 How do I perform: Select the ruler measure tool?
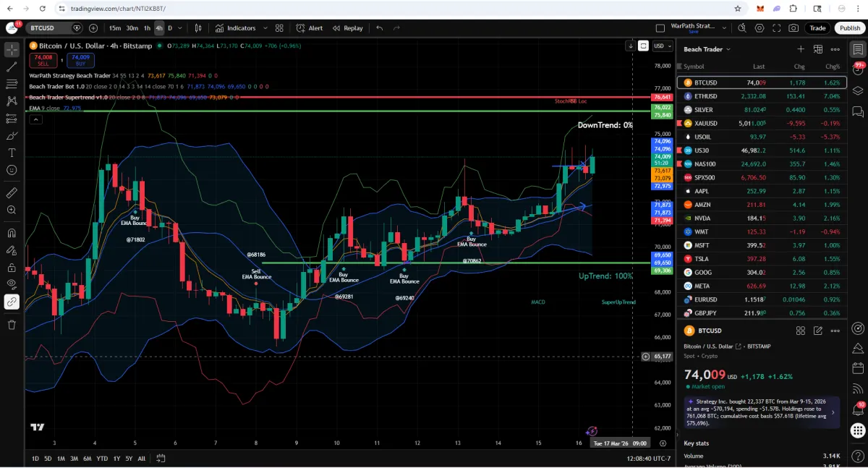(x=12, y=193)
